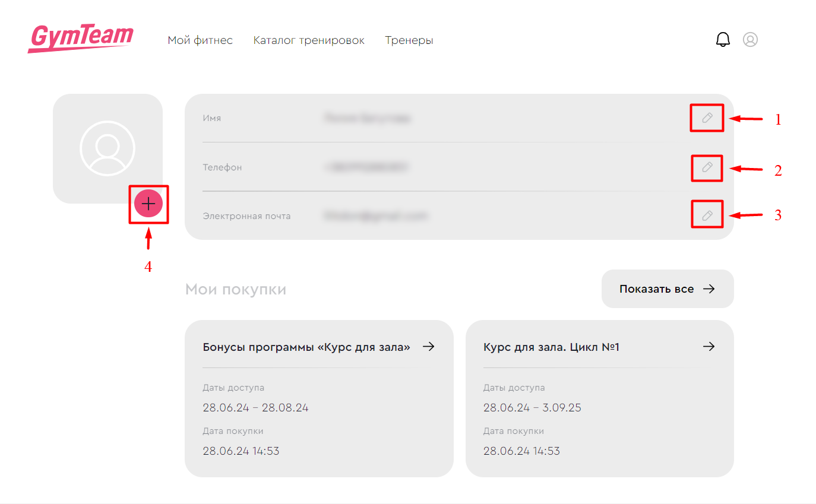The height and width of the screenshot is (504, 816).
Task: Click the profile avatar placeholder image
Action: [x=107, y=148]
